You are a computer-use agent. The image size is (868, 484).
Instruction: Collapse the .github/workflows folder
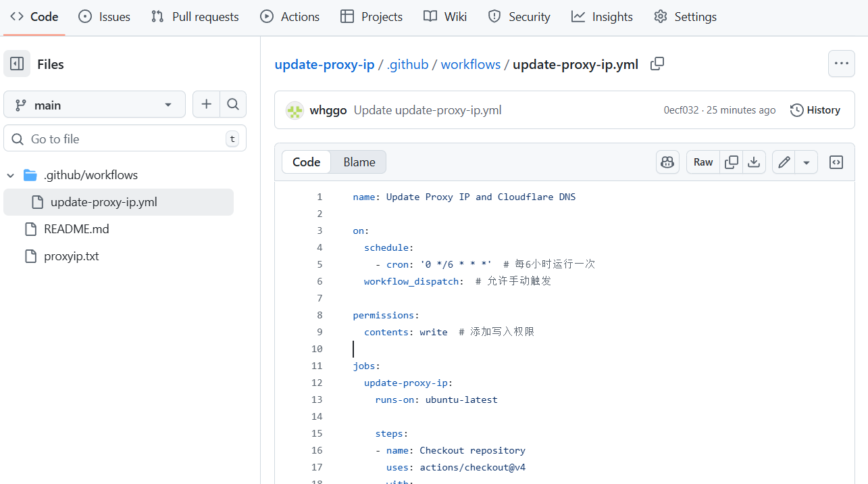click(11, 176)
